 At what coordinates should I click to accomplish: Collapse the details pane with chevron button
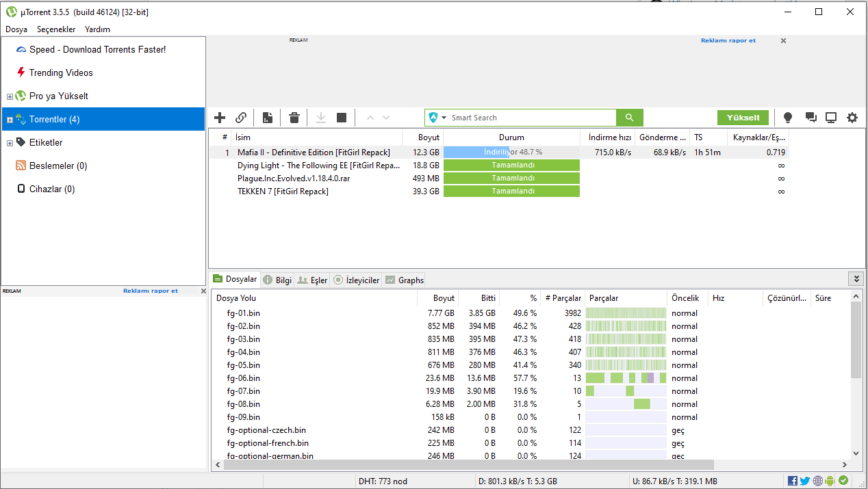click(856, 278)
